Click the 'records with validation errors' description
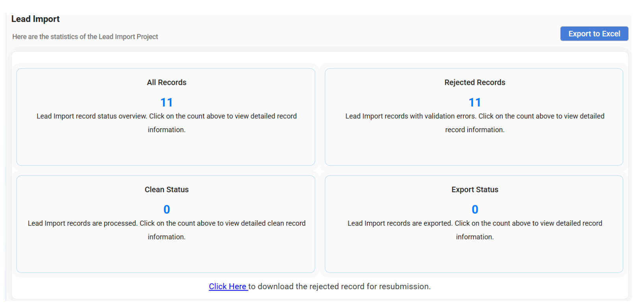Viewport: 644px width, 306px height. (x=475, y=123)
